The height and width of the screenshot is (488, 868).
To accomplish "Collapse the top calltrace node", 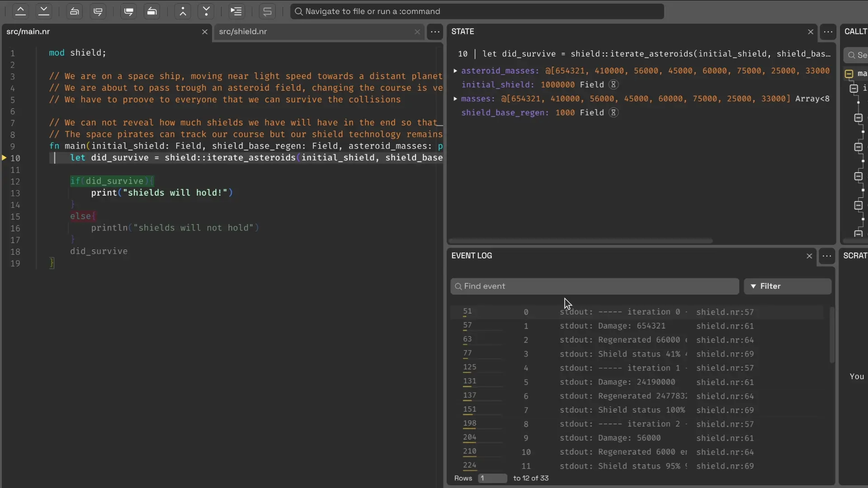I will point(849,74).
